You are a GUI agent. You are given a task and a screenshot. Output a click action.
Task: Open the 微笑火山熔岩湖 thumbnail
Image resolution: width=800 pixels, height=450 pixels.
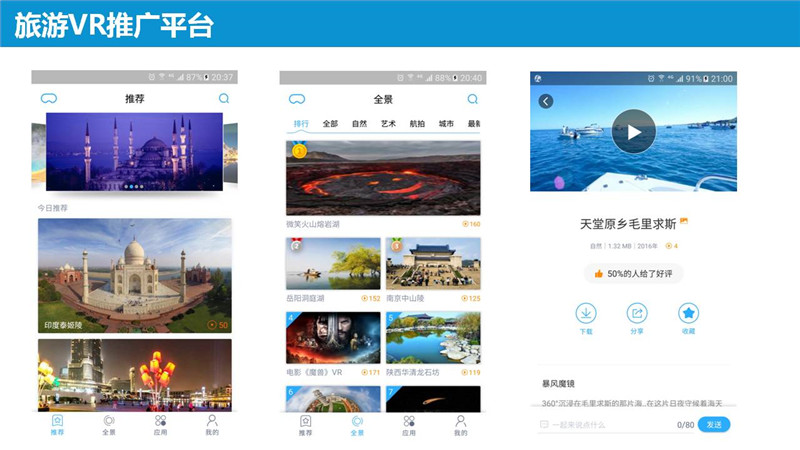coord(383,179)
